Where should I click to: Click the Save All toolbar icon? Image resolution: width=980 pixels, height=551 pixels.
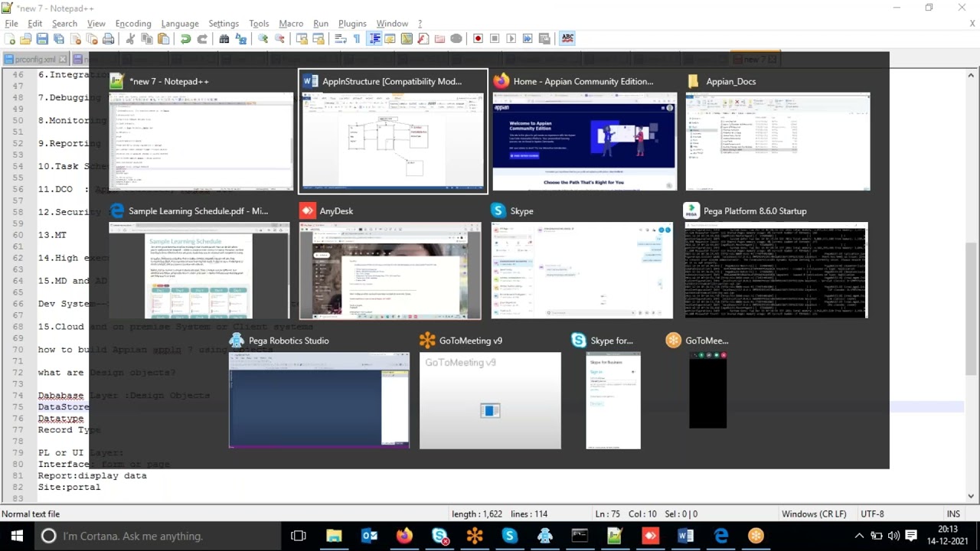[58, 39]
